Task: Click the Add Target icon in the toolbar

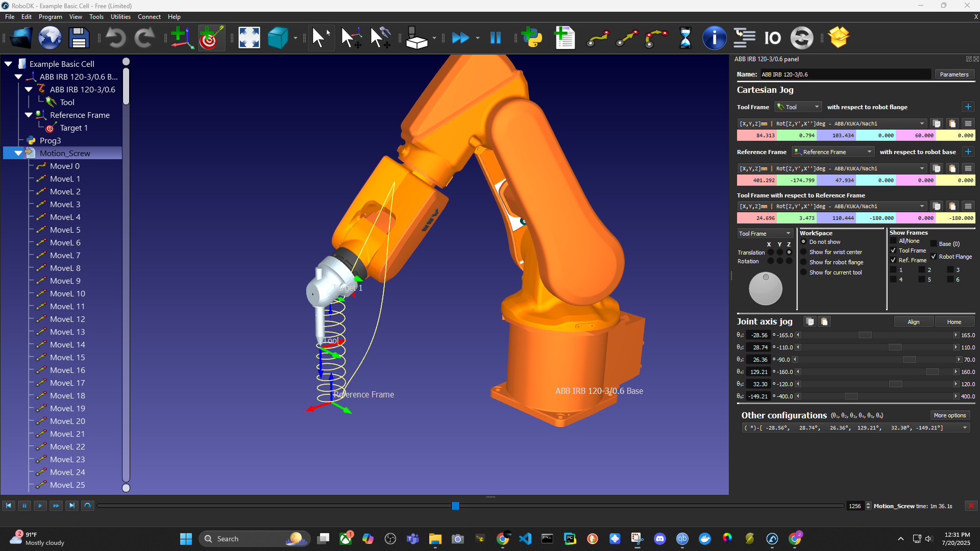Action: [210, 38]
